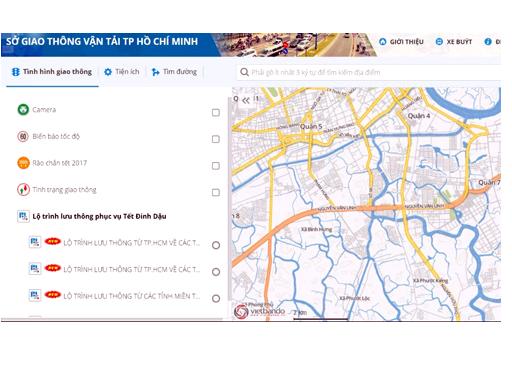Switch to the Tiện ích tab

coord(122,72)
